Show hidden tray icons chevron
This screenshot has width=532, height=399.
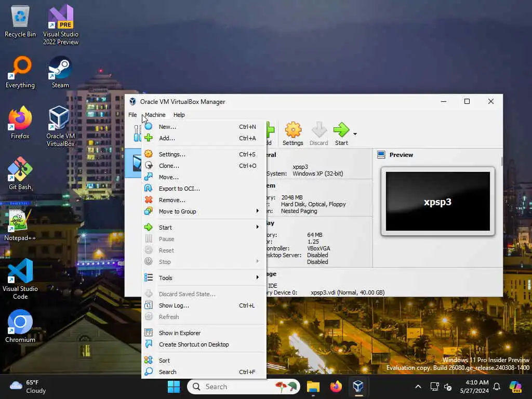coord(418,387)
